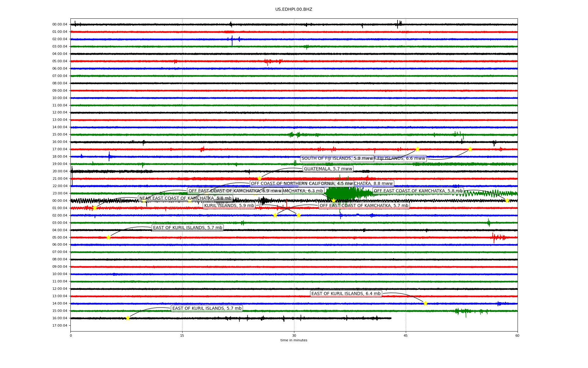The width and height of the screenshot is (588, 368).
Task: Click the star beneath the large green 8.8 waveform
Action: point(334,201)
